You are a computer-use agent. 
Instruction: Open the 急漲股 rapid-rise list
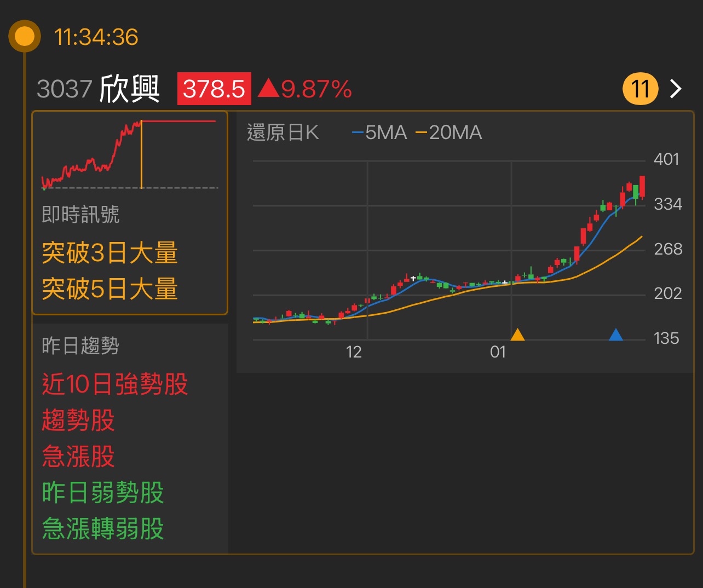tap(78, 457)
